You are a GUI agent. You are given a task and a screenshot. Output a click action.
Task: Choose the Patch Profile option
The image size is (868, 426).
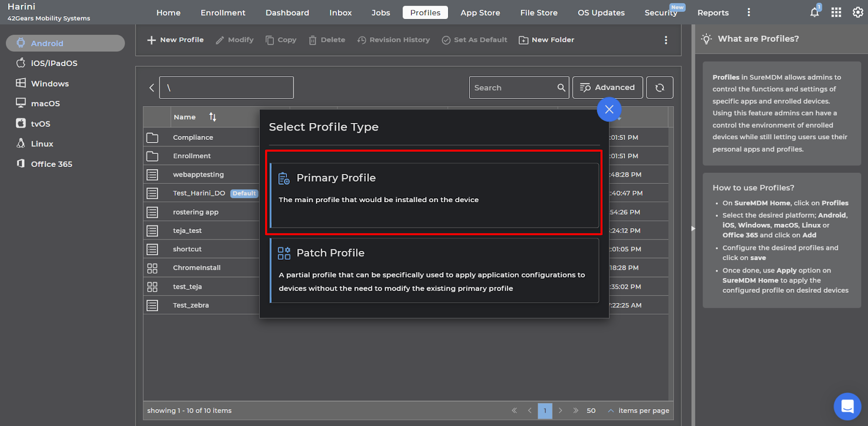[x=434, y=270]
